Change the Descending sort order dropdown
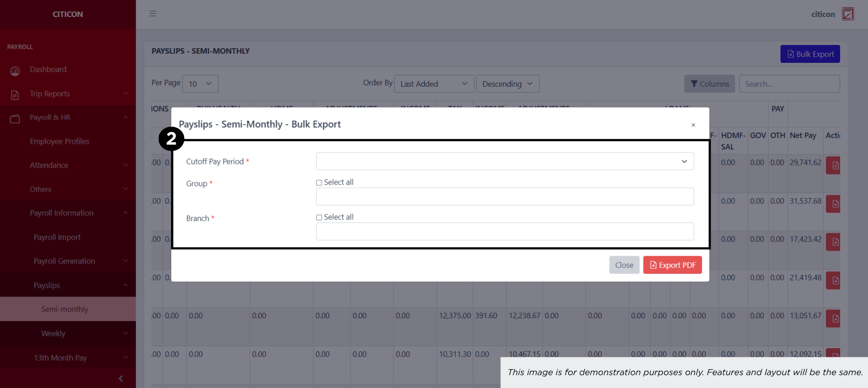This screenshot has height=388, width=868. tap(507, 84)
